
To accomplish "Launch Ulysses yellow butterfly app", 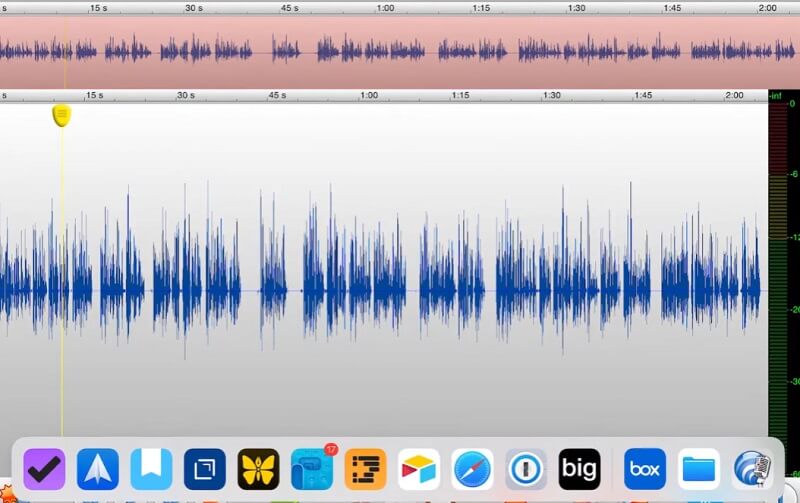I will (x=258, y=469).
